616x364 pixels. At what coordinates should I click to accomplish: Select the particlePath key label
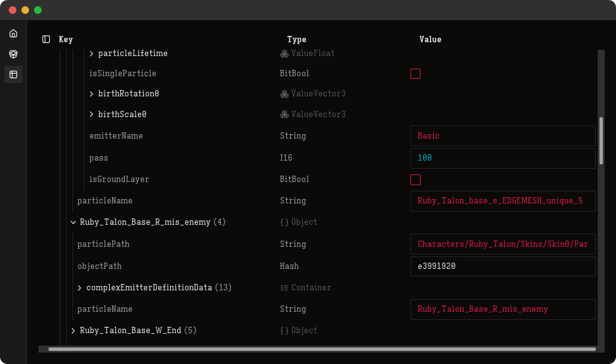(x=103, y=244)
